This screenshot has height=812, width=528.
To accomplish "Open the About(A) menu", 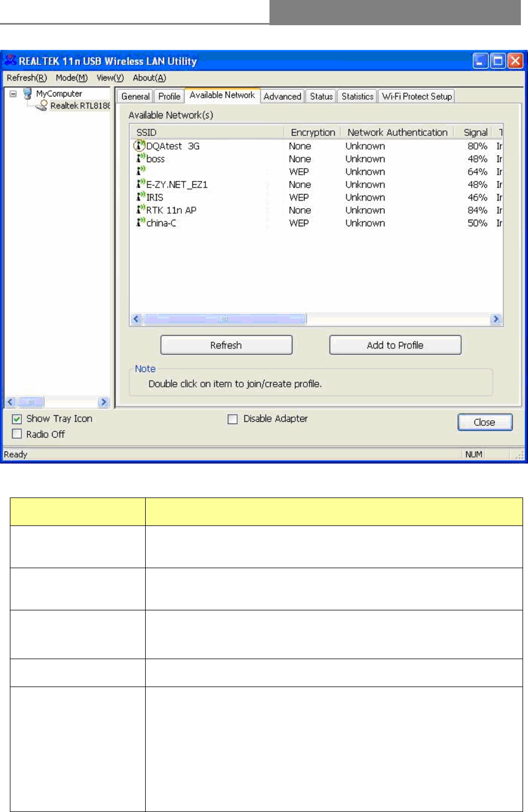I will pos(150,78).
